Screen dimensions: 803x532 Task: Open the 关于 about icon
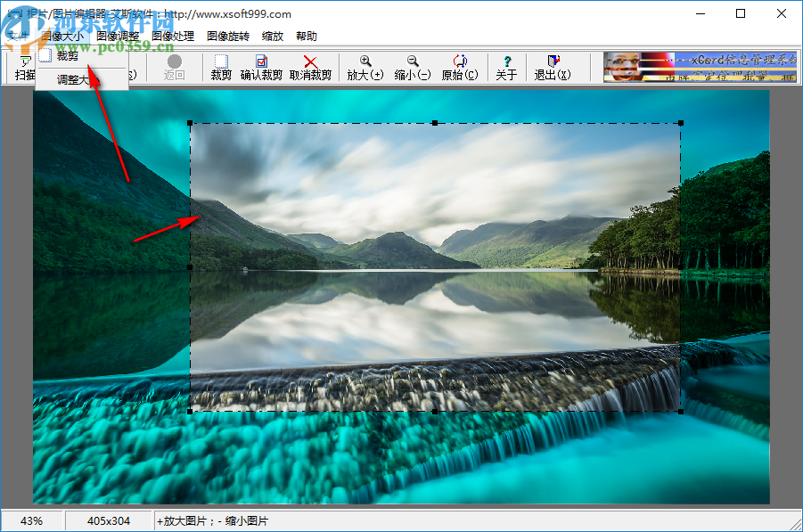click(x=506, y=68)
